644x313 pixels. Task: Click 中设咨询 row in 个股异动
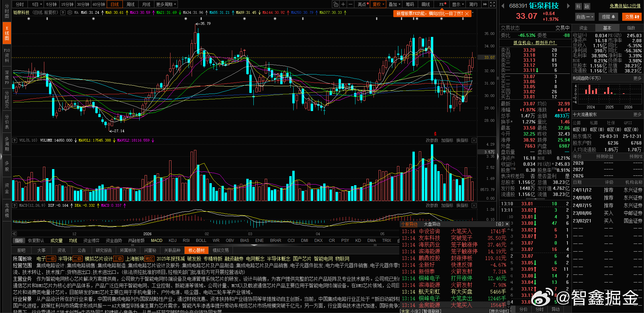[x=454, y=231]
